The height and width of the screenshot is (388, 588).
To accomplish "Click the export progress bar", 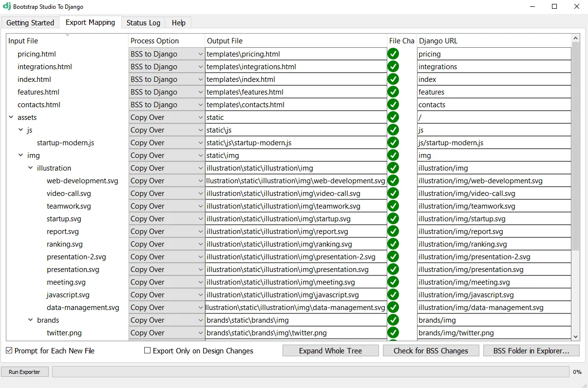I will click(x=310, y=372).
